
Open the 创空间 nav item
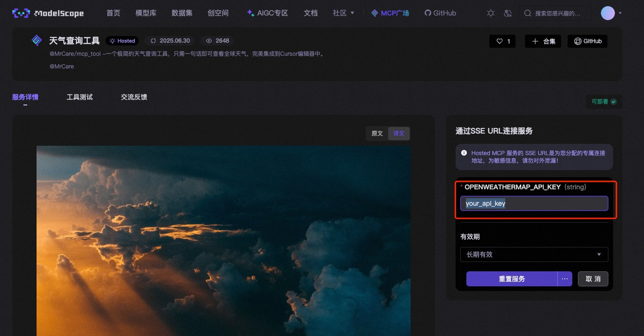pos(218,13)
